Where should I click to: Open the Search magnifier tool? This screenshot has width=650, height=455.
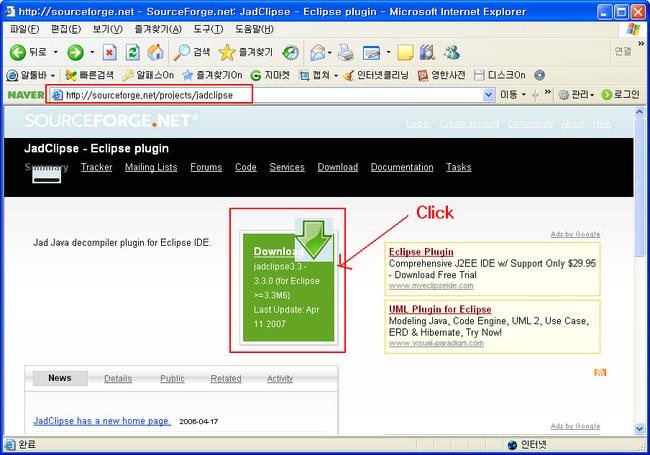coord(192,52)
